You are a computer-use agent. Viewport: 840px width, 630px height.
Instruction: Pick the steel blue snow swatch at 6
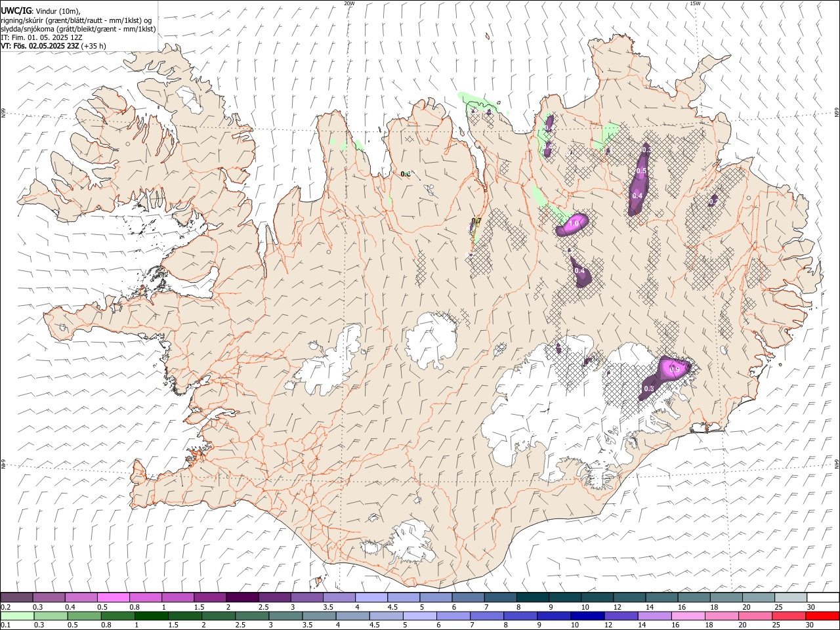click(469, 597)
